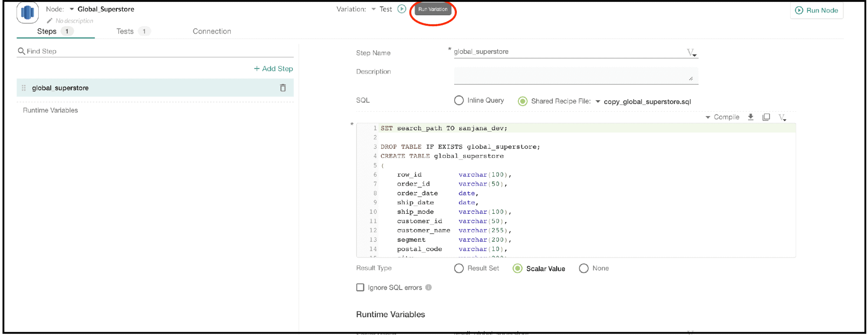Expand the Compile dropdown
The image size is (868, 335).
coord(708,117)
